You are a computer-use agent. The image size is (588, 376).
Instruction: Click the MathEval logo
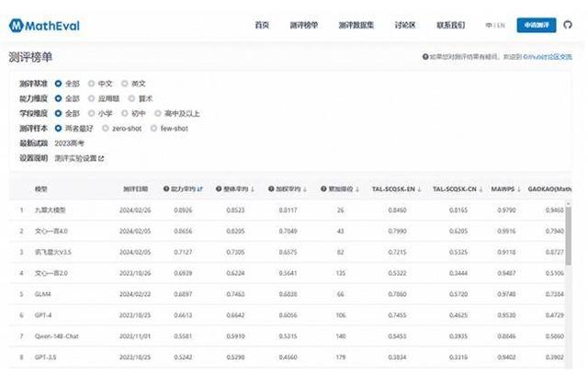point(44,25)
